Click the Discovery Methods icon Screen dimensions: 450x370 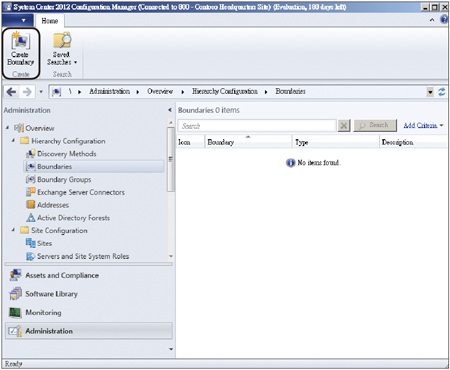[31, 154]
